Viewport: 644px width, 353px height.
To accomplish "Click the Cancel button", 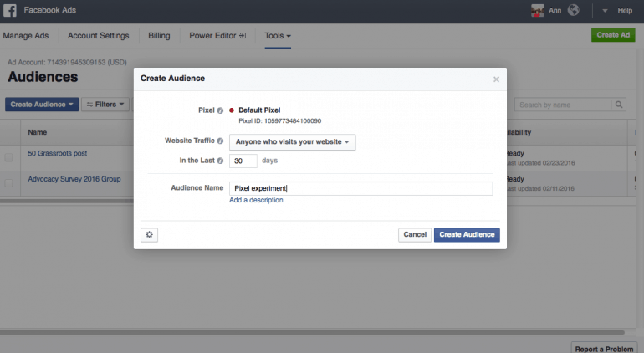I will (415, 235).
